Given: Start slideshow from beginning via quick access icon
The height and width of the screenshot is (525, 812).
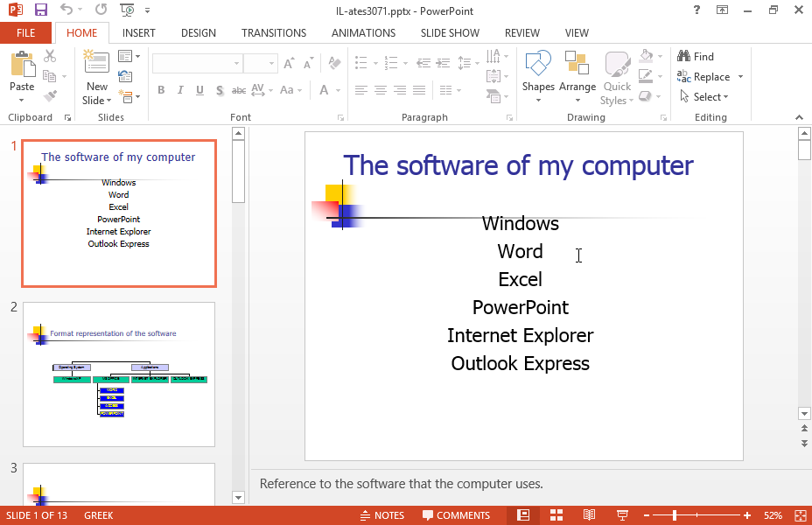Looking at the screenshot, I should [x=127, y=10].
